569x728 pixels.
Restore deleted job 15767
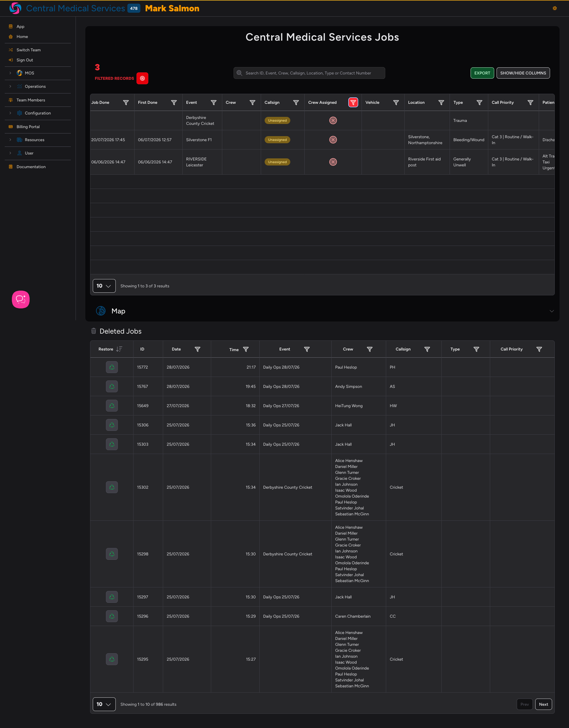pyautogui.click(x=112, y=387)
